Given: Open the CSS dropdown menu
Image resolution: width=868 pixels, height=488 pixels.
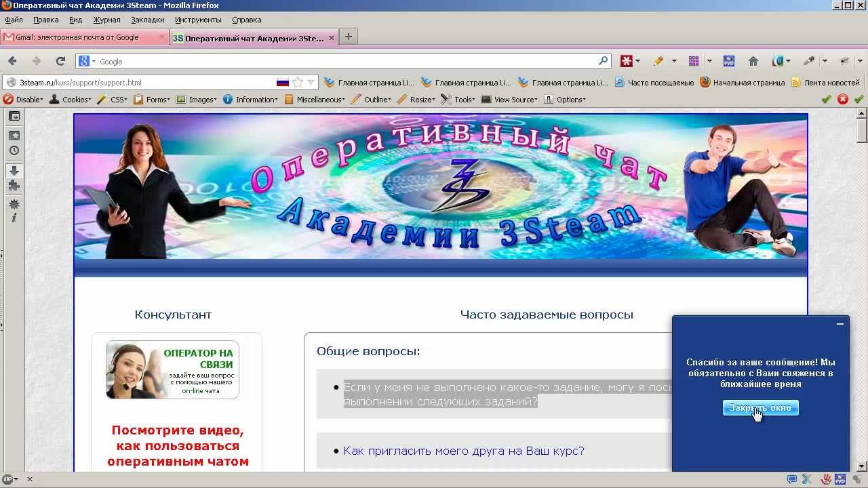Looking at the screenshot, I should 112,100.
